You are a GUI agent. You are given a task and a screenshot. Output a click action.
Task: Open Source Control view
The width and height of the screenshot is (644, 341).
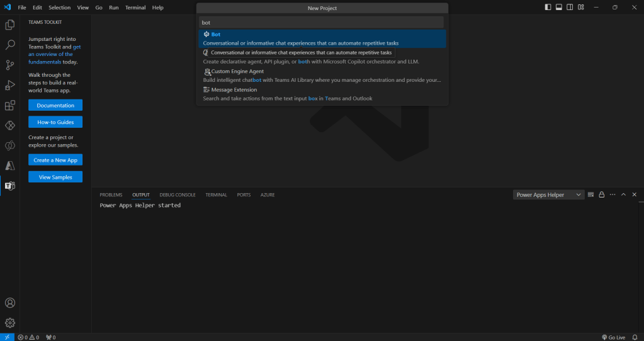[x=10, y=65]
